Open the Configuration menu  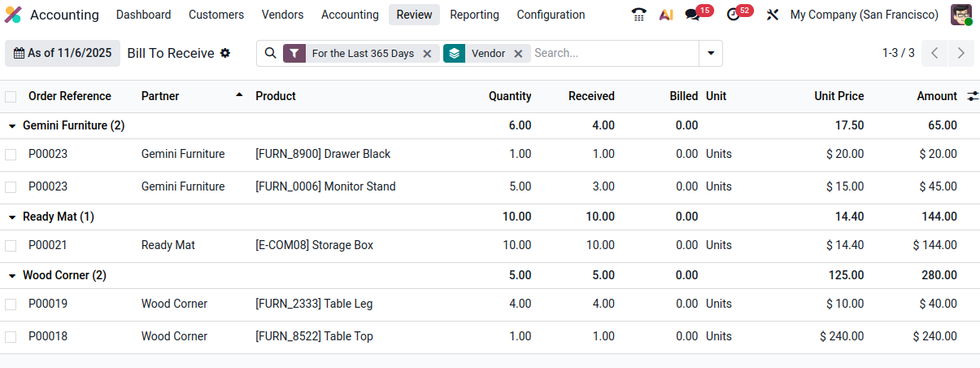(551, 15)
